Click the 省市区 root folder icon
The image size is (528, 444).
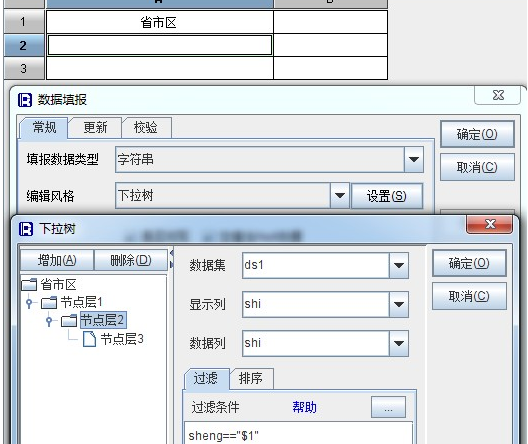29,285
